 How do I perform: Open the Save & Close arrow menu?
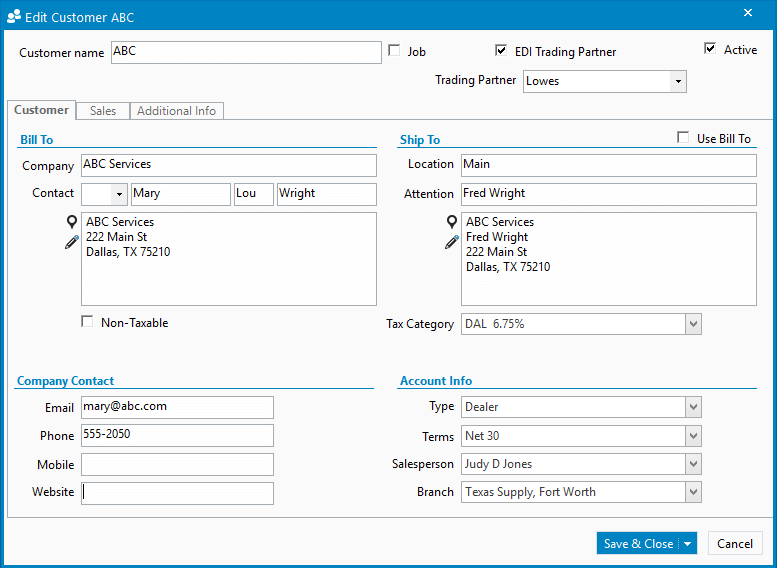687,544
